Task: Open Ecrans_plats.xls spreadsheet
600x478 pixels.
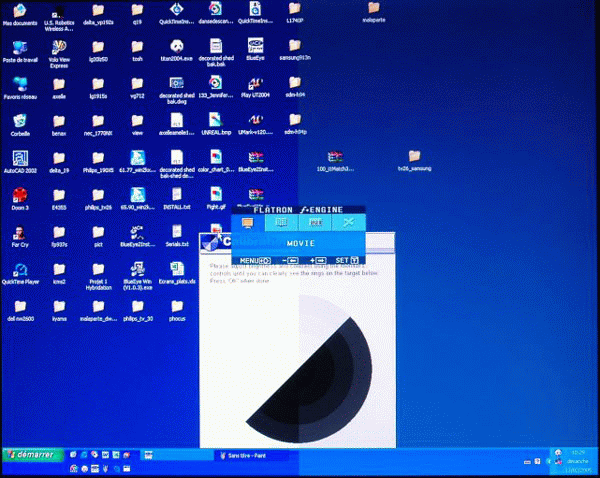Action: [176, 272]
